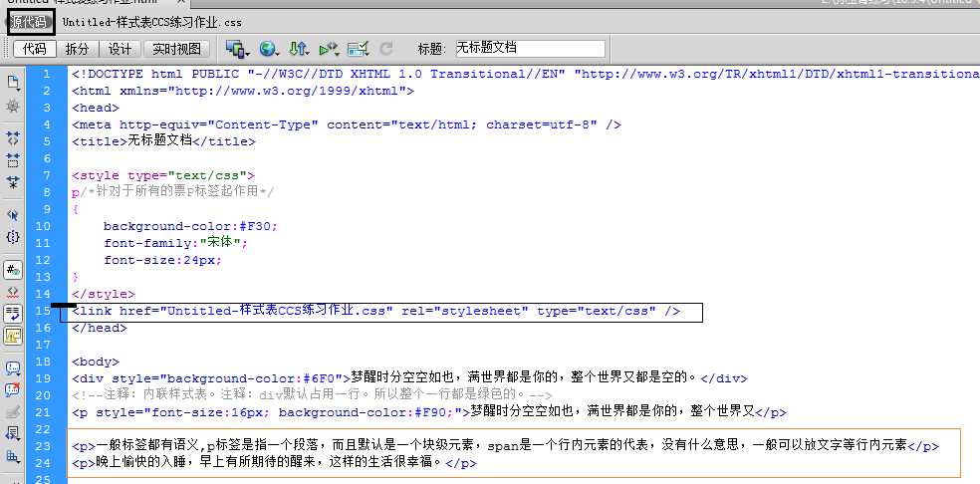Click the Balance Braces icon
Viewport: 980px width, 484px height.
[13, 237]
